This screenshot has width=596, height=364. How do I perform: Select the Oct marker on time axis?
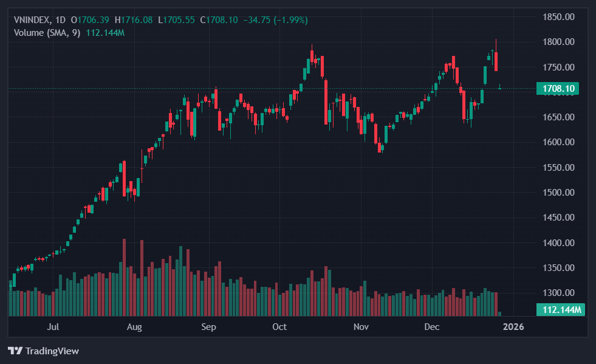coord(279,328)
